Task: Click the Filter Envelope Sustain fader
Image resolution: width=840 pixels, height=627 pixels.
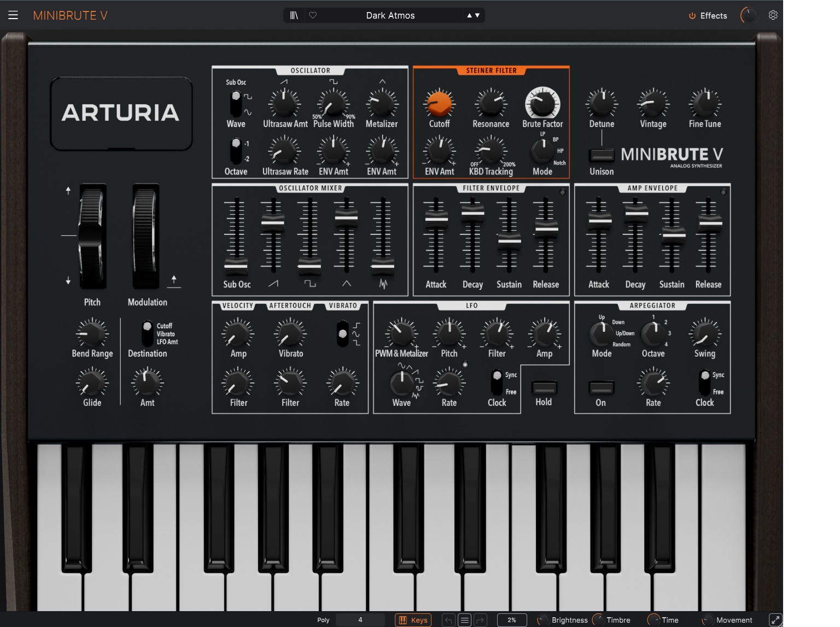Action: 509,241
